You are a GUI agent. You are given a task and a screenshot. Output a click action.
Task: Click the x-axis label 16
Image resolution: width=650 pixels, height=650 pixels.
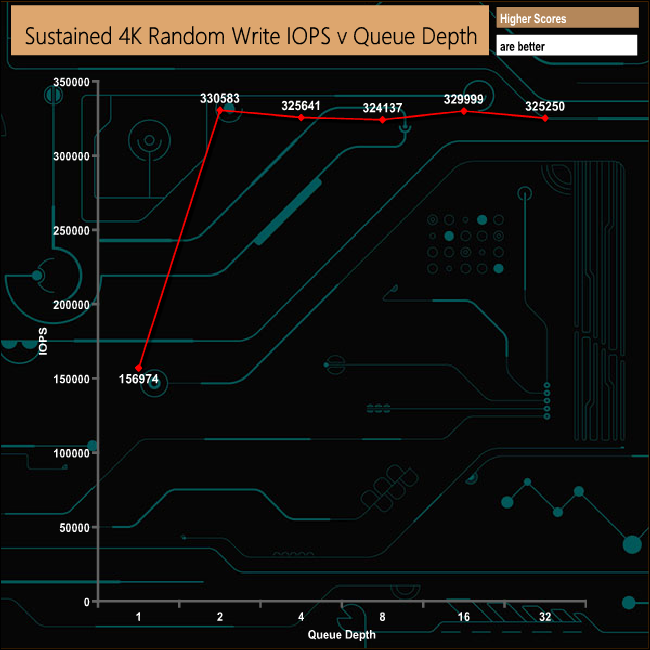[x=463, y=617]
